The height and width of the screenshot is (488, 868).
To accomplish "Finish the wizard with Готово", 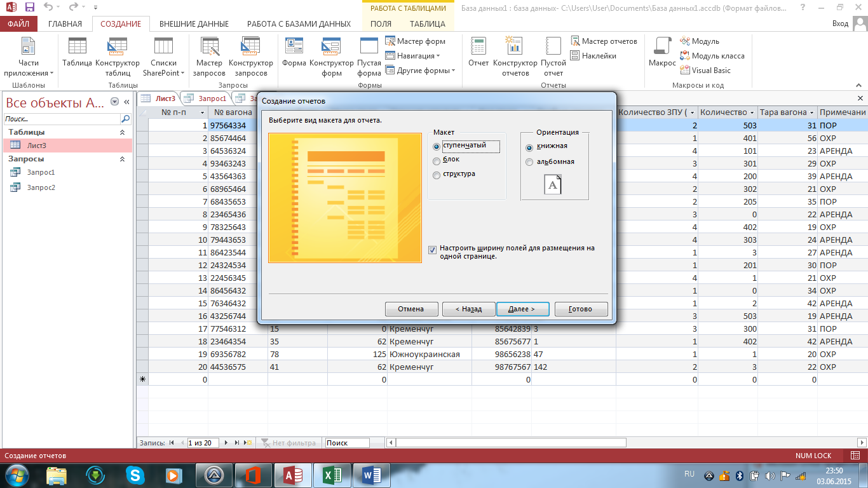I will coord(581,309).
